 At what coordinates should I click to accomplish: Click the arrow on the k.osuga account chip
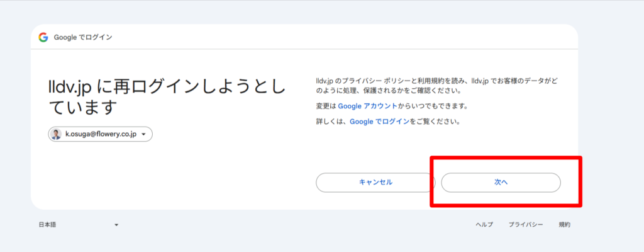[x=144, y=135]
